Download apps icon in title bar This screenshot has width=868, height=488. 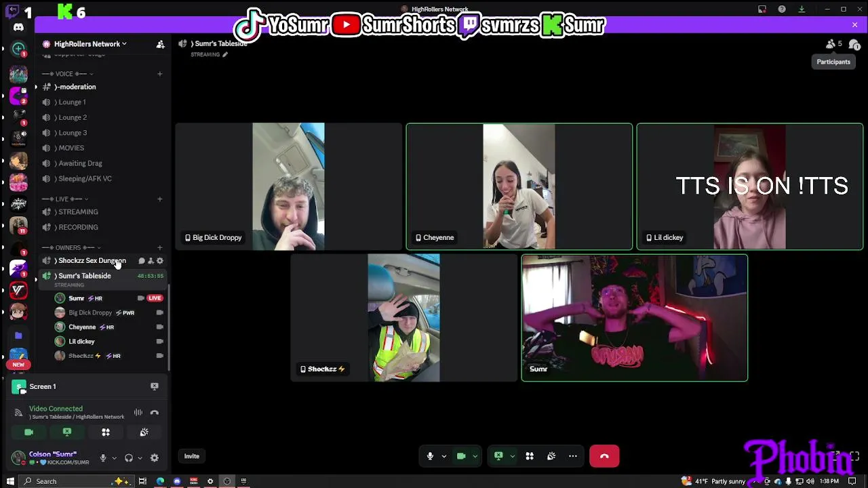click(x=802, y=9)
